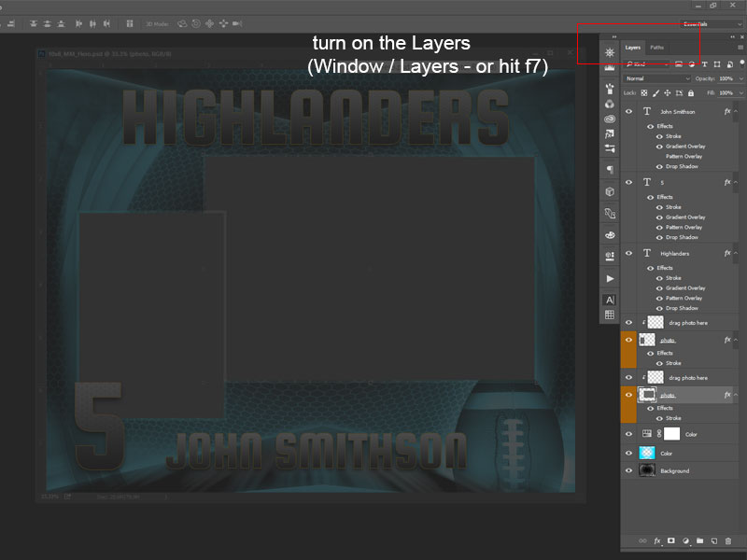The height and width of the screenshot is (560, 747).
Task: Click Delete layer trash icon
Action: pos(728,540)
